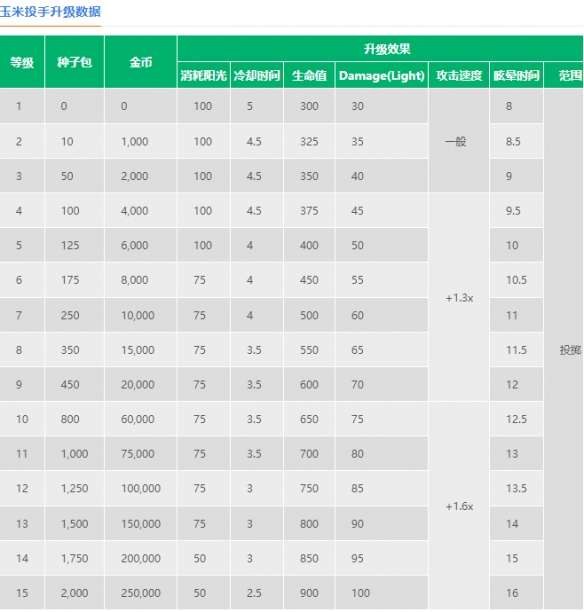Select the 种子包 column header
The height and width of the screenshot is (612, 584).
point(75,62)
